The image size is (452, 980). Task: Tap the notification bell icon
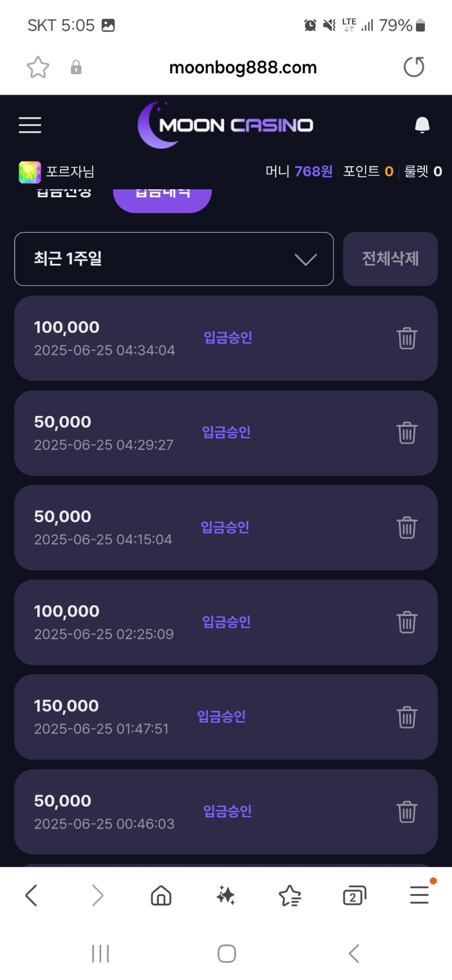click(422, 125)
